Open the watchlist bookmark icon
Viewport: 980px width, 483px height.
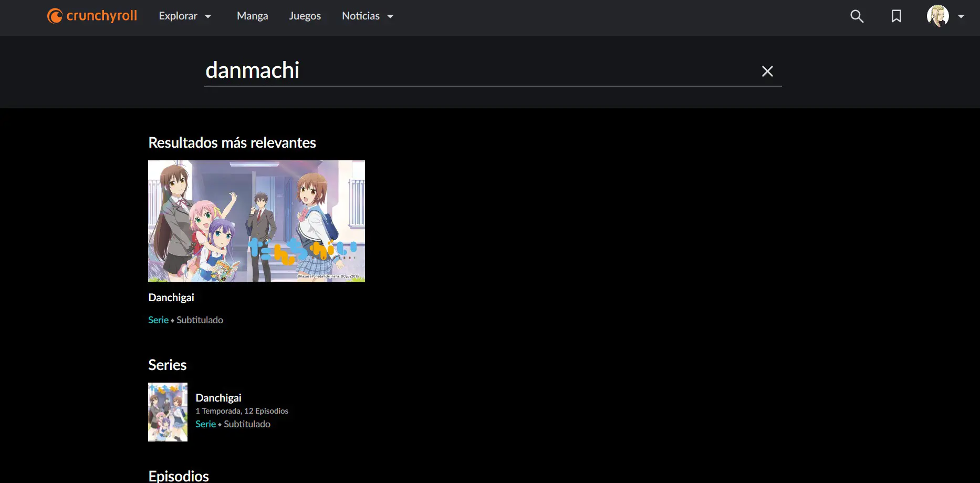point(896,16)
